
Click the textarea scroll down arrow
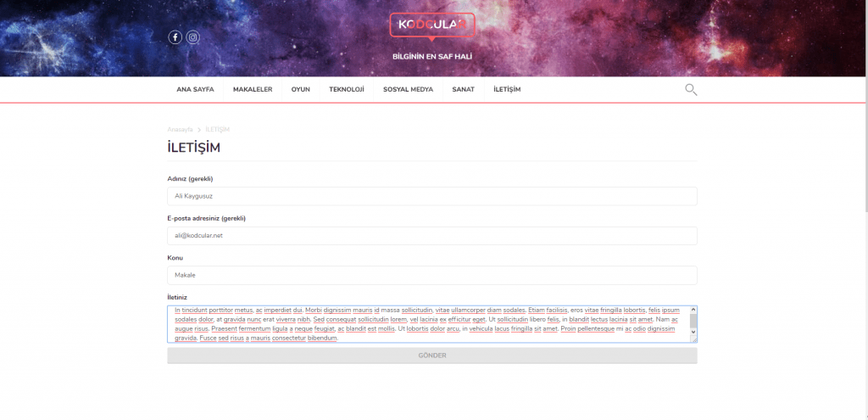pyautogui.click(x=693, y=332)
